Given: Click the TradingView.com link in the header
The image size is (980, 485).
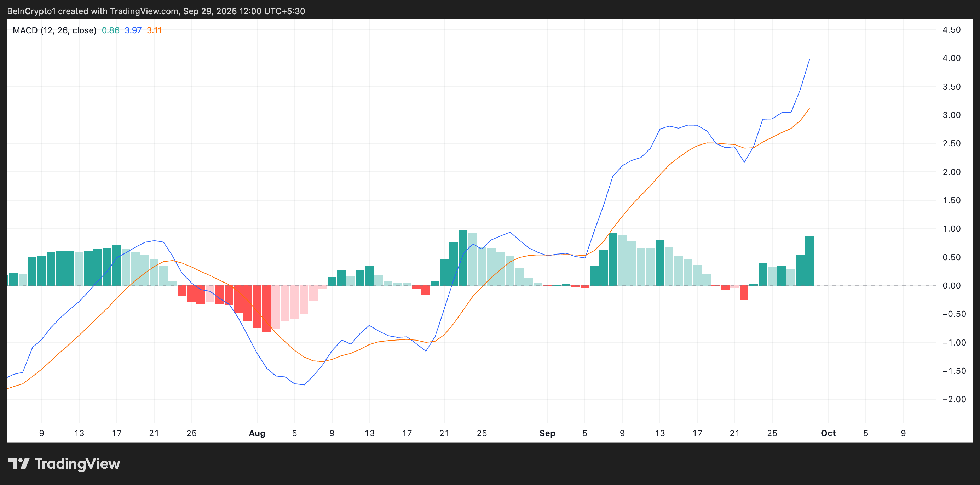Looking at the screenshot, I should click(x=145, y=11).
